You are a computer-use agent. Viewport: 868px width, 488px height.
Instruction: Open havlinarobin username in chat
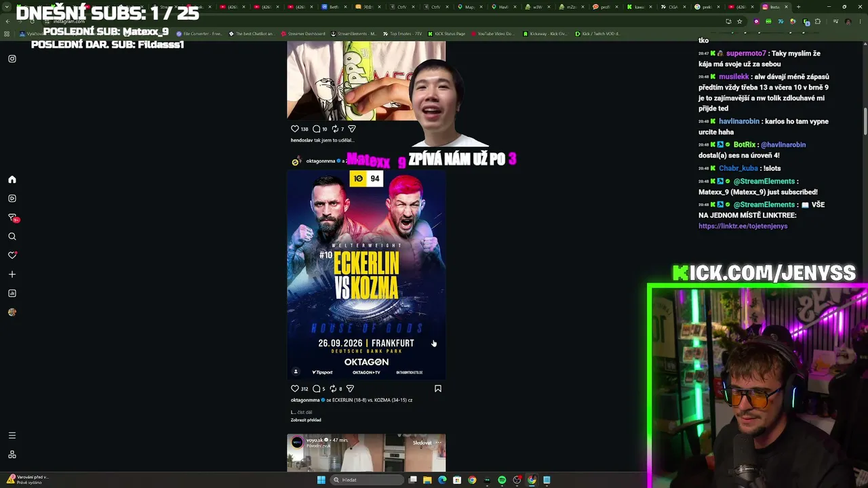tap(739, 121)
